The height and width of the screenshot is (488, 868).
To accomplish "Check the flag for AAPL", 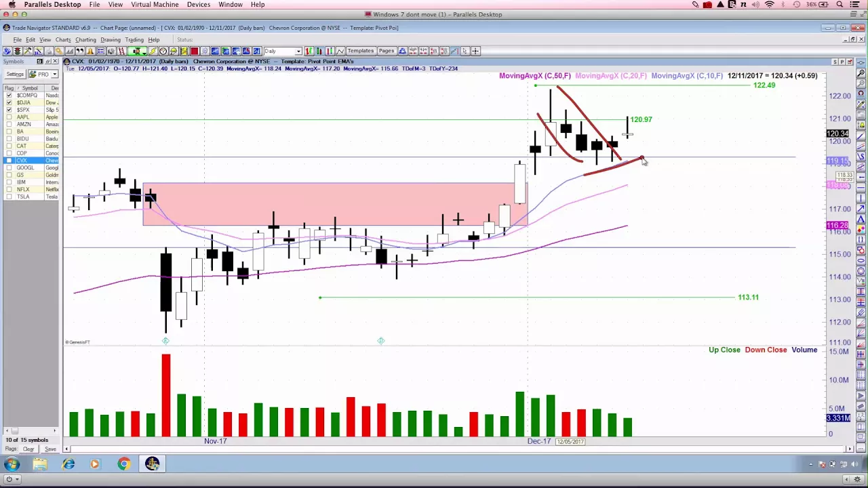I will point(9,117).
